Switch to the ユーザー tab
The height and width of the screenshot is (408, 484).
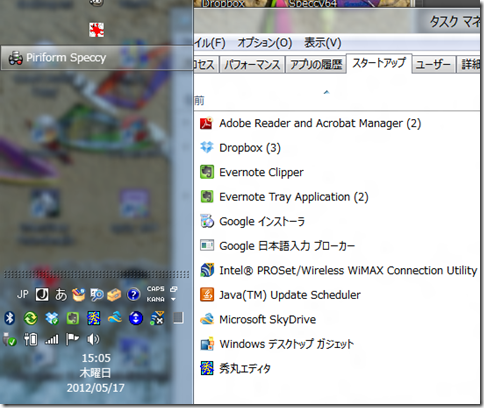click(x=433, y=64)
